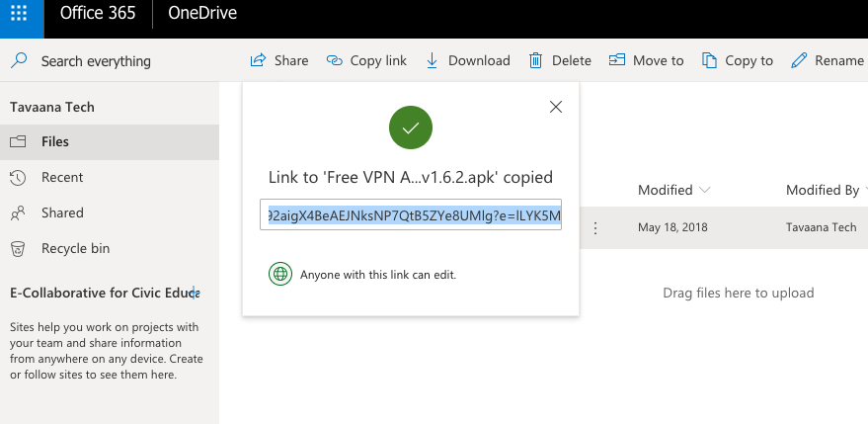Screen dimensions: 868x424
Task: Close the link copied dialog
Action: pos(556,107)
